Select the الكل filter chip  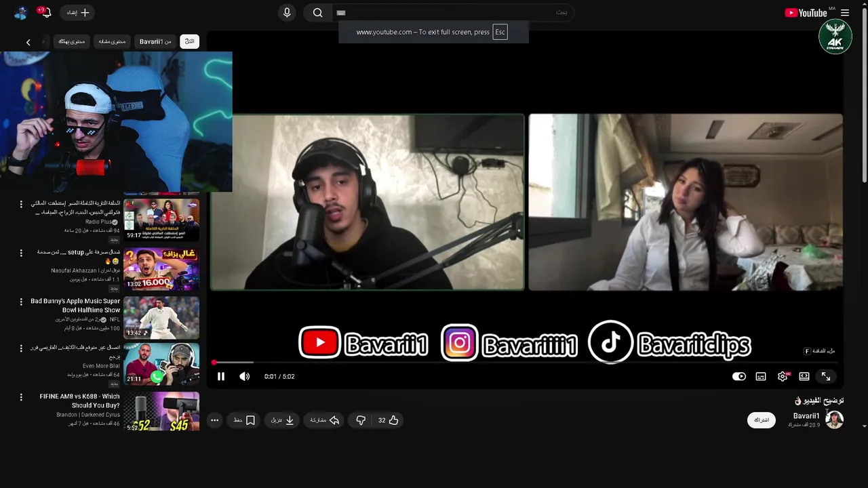coord(190,41)
